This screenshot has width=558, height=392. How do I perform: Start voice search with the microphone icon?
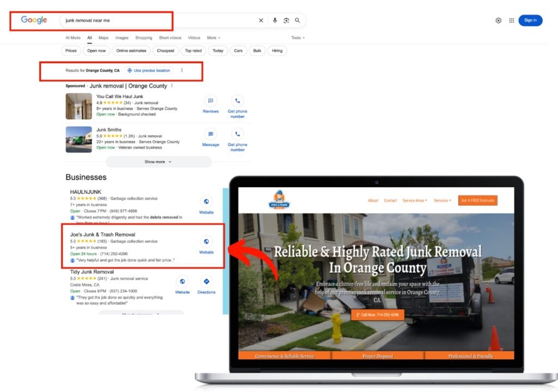[275, 21]
